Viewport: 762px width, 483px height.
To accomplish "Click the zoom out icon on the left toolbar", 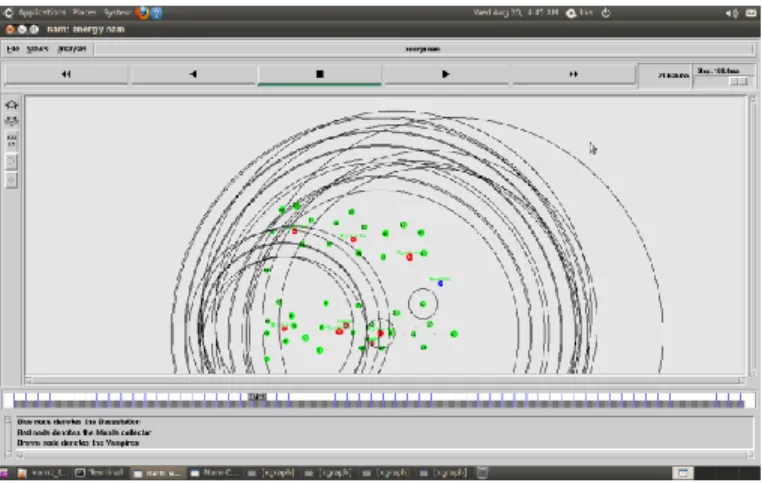I will point(12,121).
